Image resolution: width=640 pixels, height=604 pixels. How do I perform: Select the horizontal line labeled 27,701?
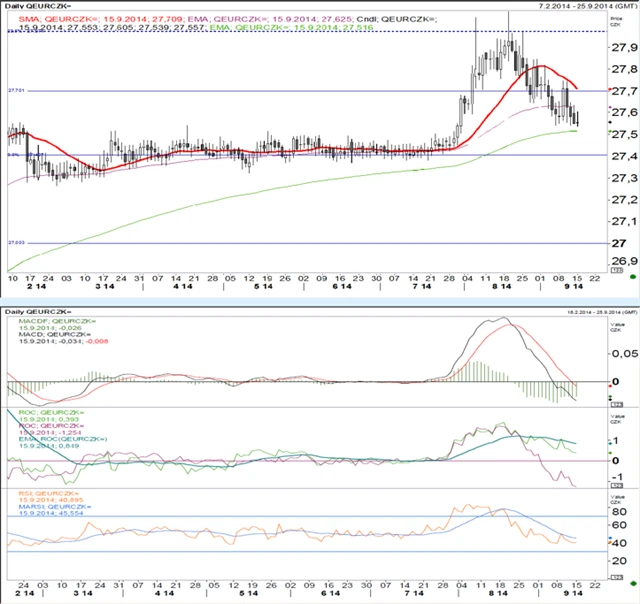pos(300,92)
